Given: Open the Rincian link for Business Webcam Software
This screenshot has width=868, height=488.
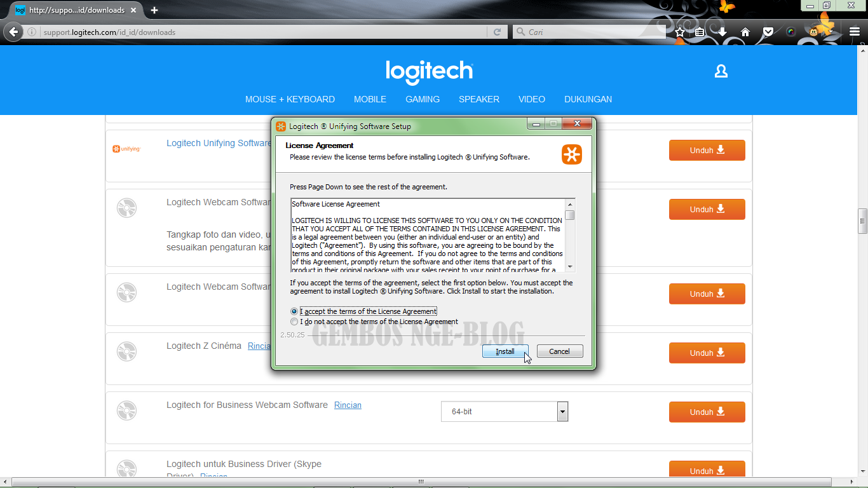Looking at the screenshot, I should [348, 405].
